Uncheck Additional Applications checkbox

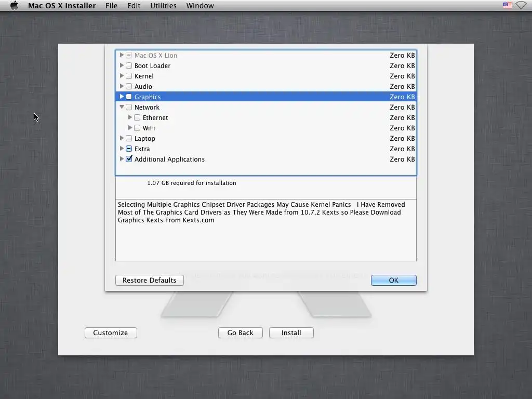tap(129, 159)
